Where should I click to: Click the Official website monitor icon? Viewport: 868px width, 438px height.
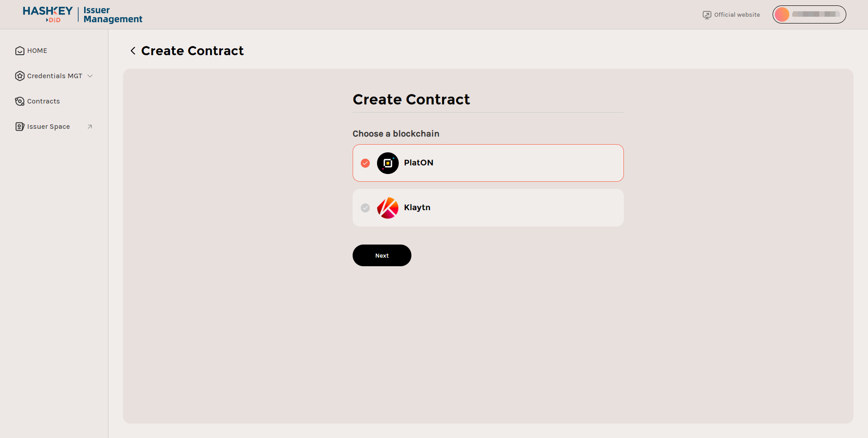pos(707,15)
